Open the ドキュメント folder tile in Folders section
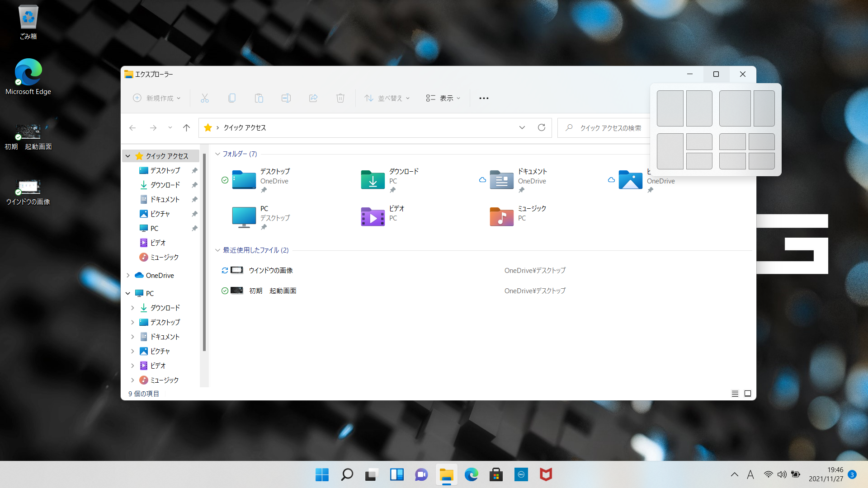868x488 pixels. tap(519, 180)
